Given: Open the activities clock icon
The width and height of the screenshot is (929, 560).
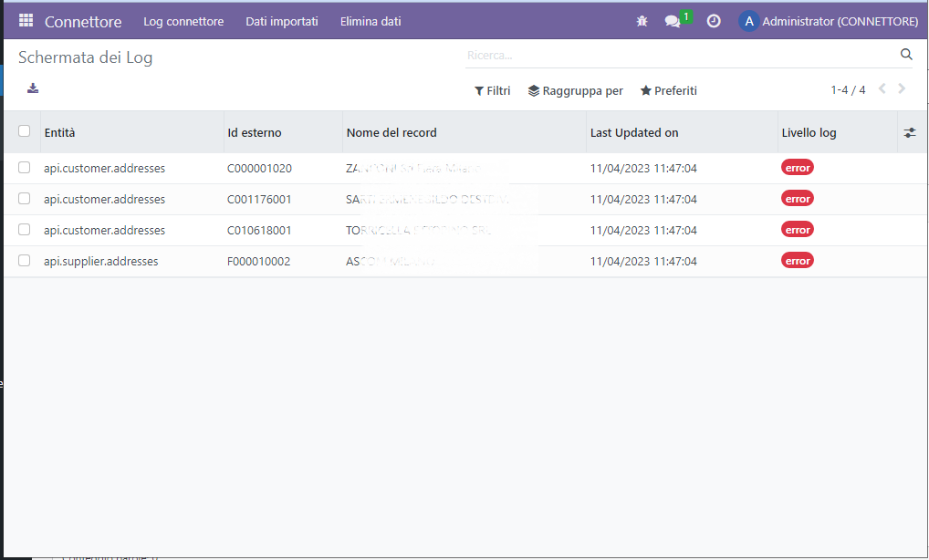Looking at the screenshot, I should pos(714,21).
